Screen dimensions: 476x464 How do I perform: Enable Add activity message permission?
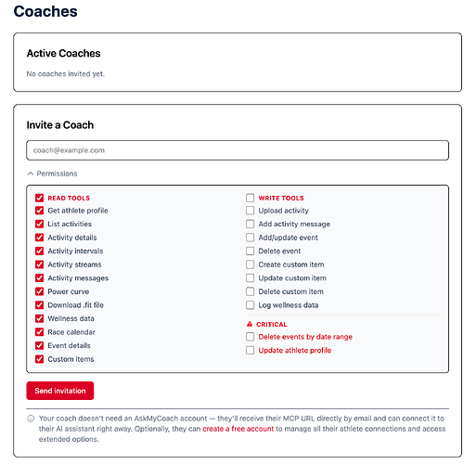pos(251,224)
